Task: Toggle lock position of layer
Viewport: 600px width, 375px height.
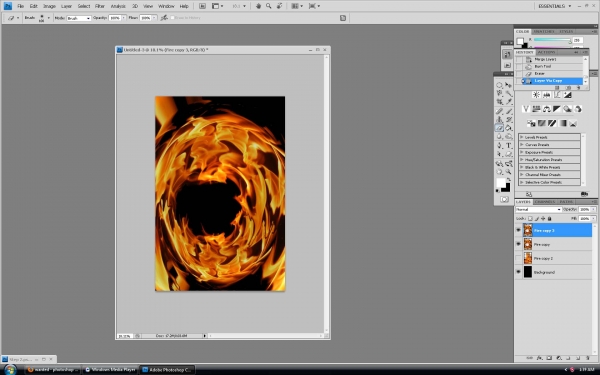Action: (543, 218)
